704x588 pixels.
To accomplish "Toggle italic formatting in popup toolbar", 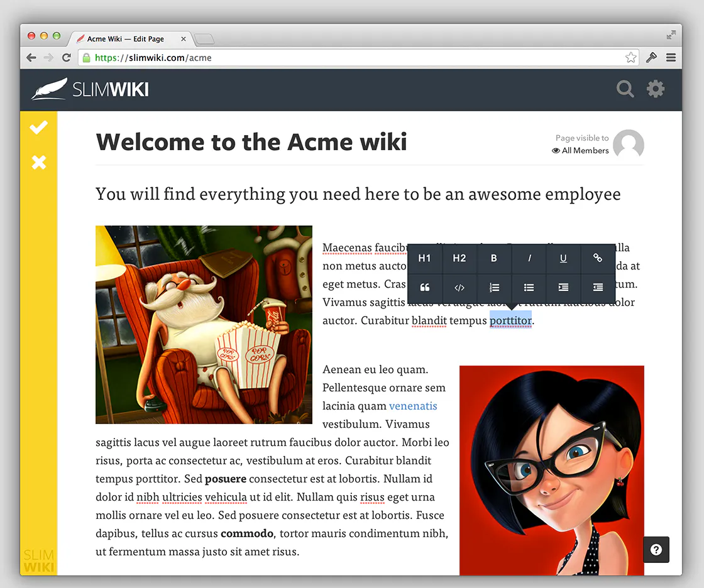I will [x=529, y=258].
